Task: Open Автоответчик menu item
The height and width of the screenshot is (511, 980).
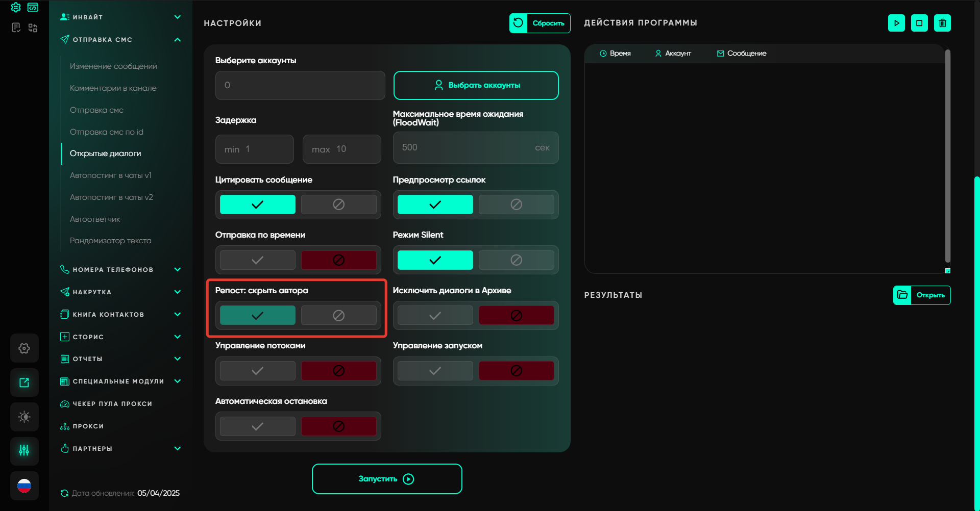Action: tap(95, 219)
